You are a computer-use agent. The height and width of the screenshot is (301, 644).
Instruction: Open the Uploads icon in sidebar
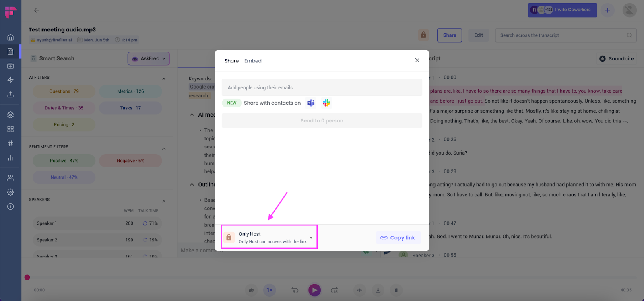(10, 95)
